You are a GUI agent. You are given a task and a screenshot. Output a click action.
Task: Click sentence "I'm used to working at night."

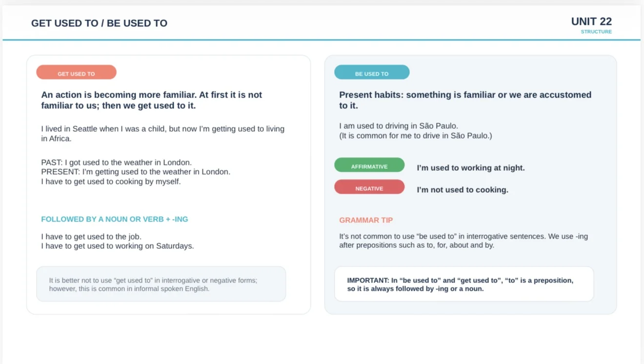click(471, 168)
